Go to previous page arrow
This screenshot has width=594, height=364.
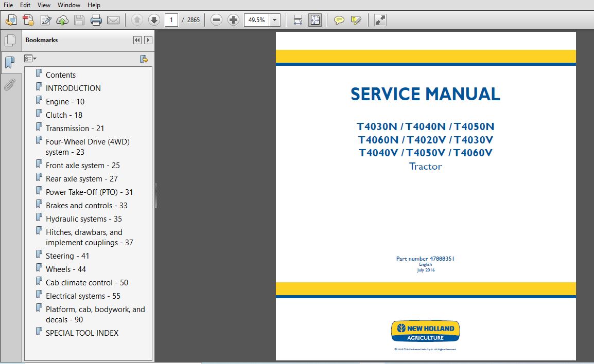(x=137, y=20)
